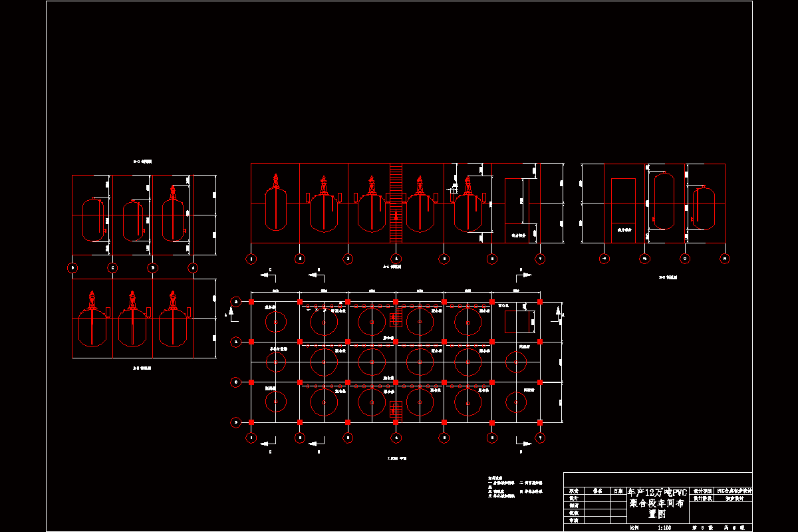This screenshot has height=532, width=798.
Task: Select the lower staircase symbol in floor plan
Action: (x=396, y=410)
